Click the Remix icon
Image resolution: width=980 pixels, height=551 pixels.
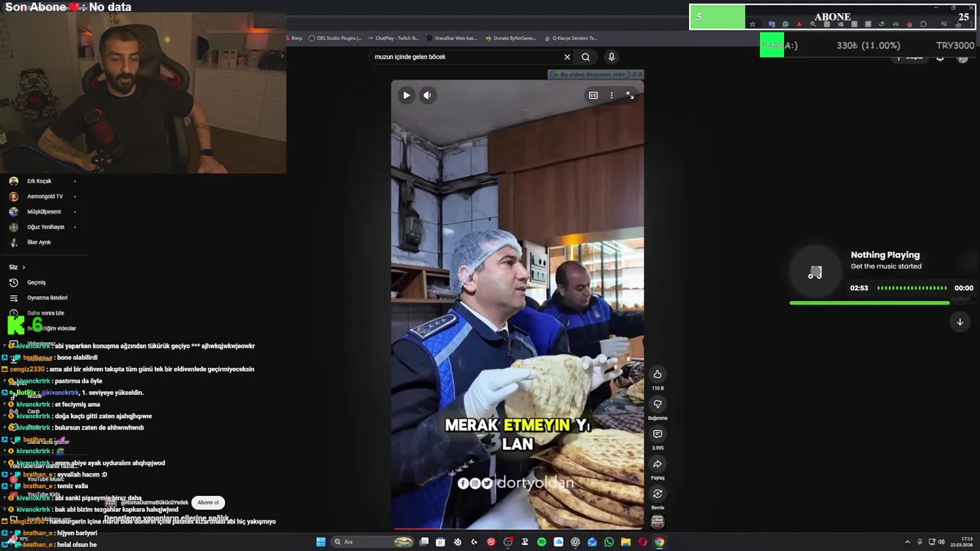tap(657, 494)
